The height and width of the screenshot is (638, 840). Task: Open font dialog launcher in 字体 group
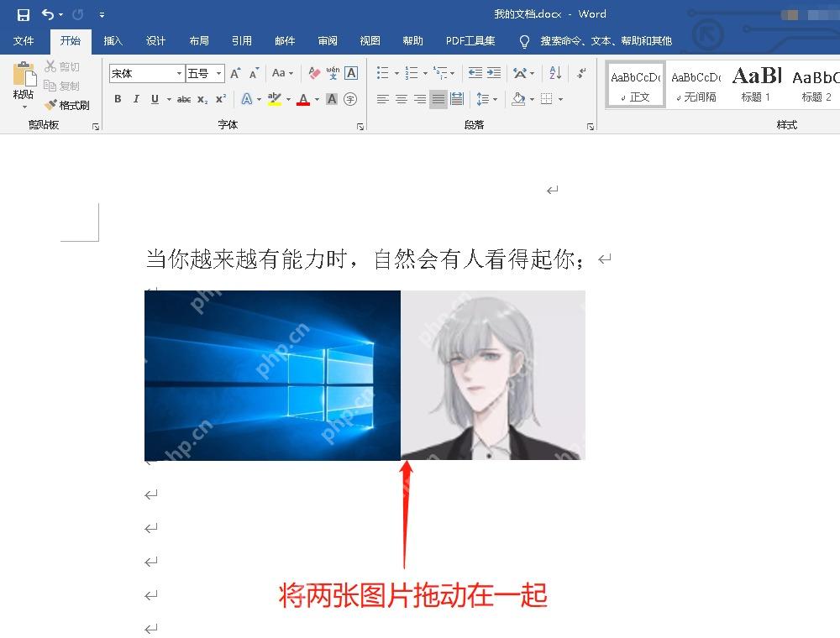point(360,127)
